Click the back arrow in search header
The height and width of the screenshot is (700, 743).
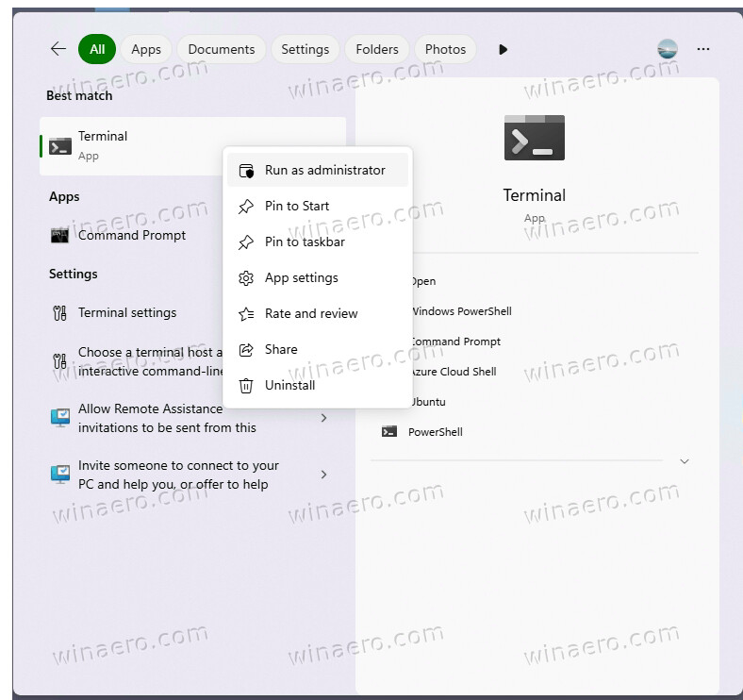[x=58, y=49]
